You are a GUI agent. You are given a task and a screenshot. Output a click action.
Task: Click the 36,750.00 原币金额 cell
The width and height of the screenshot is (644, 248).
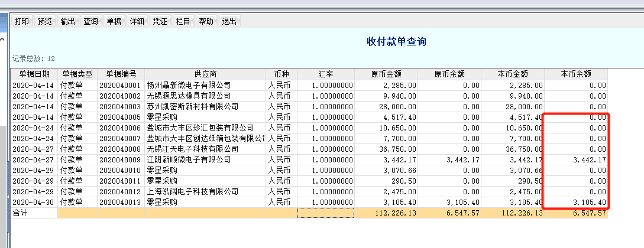[x=386, y=149]
